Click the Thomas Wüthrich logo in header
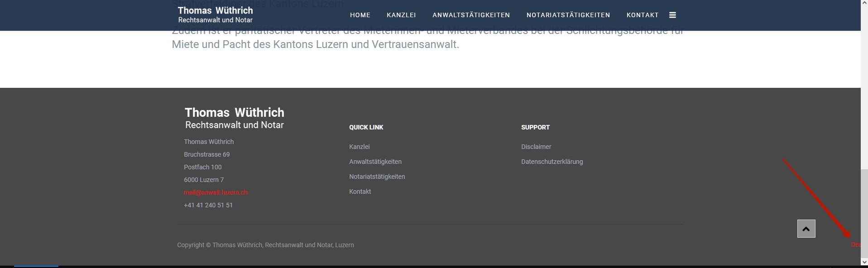The height and width of the screenshot is (268, 868). [x=215, y=14]
